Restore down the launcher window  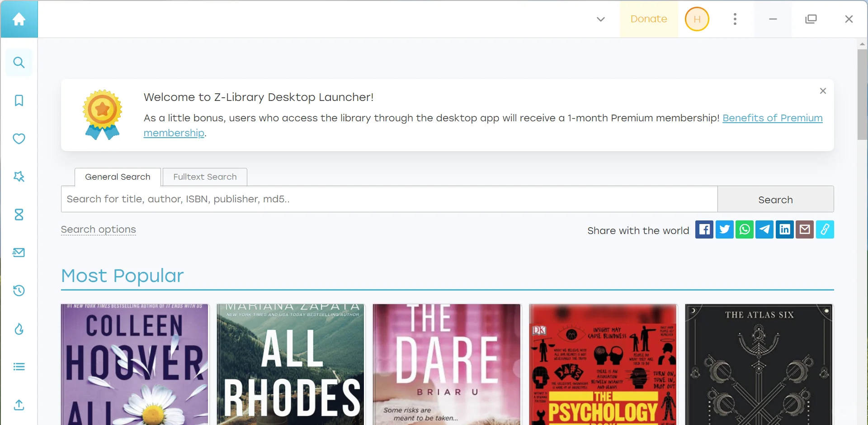point(811,19)
